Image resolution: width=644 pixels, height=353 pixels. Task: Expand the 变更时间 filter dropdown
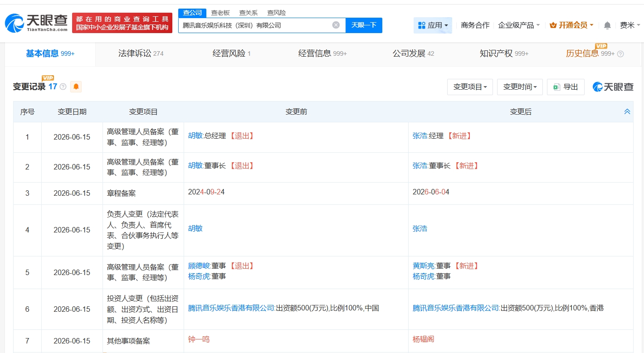(x=520, y=87)
